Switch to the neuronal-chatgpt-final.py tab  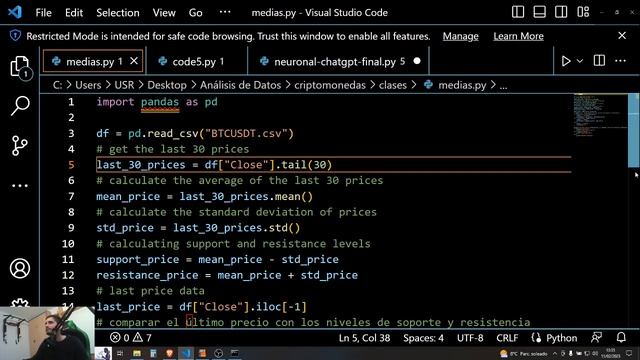(339, 61)
